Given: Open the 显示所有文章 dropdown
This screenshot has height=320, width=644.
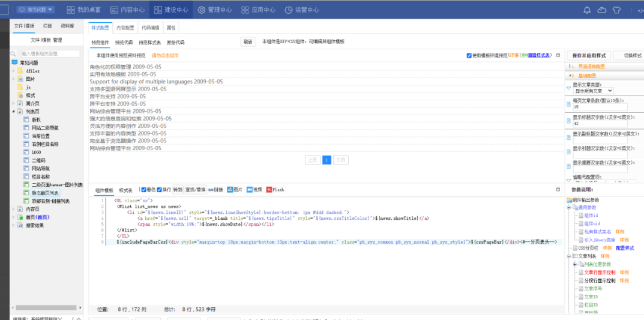Looking at the screenshot, I should click(593, 91).
